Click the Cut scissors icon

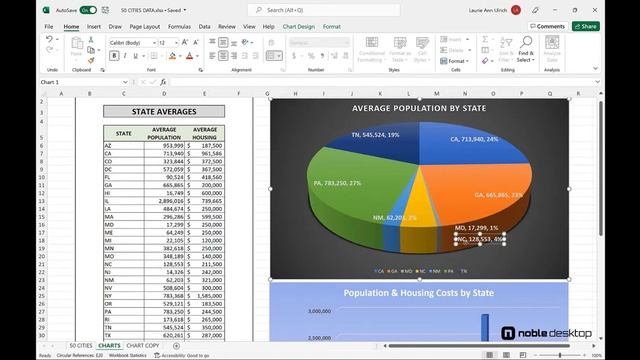pyautogui.click(x=91, y=40)
